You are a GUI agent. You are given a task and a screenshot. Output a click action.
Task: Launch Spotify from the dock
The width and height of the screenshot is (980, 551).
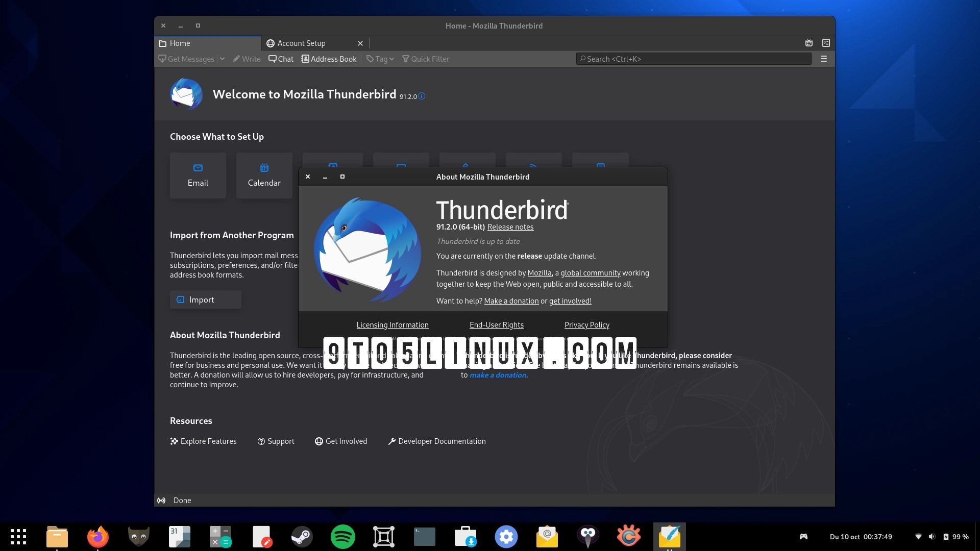click(343, 537)
